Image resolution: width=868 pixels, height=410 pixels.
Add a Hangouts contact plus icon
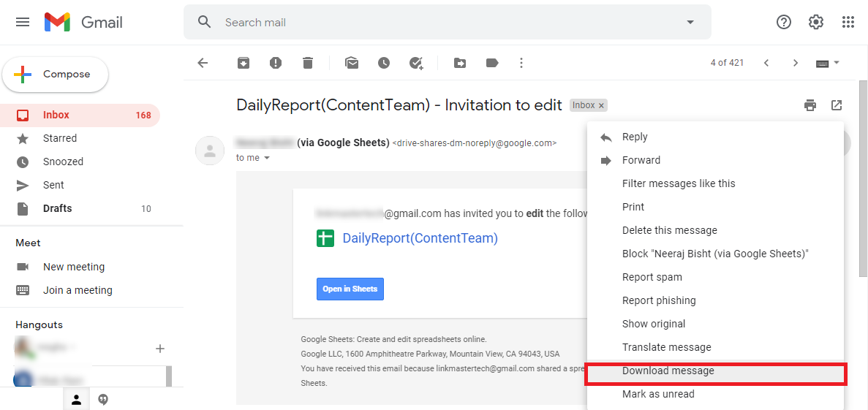tap(160, 349)
